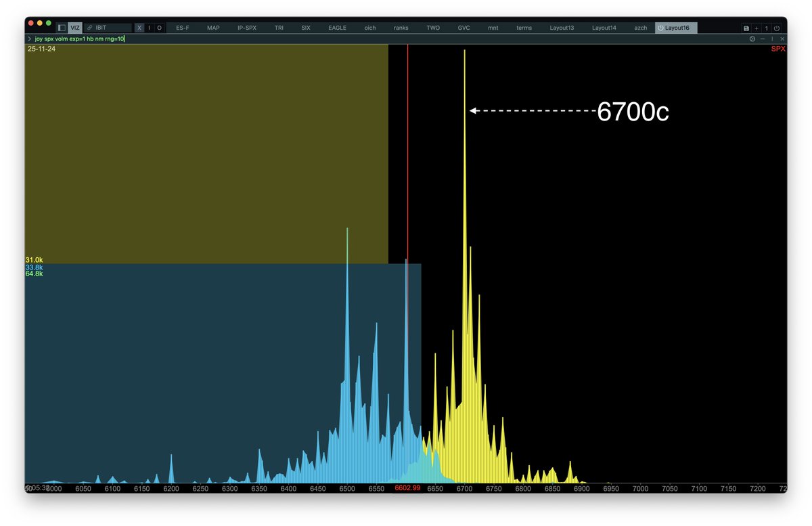812x526 pixels.
Task: Click the 6500 strike axis label
Action: click(347, 488)
